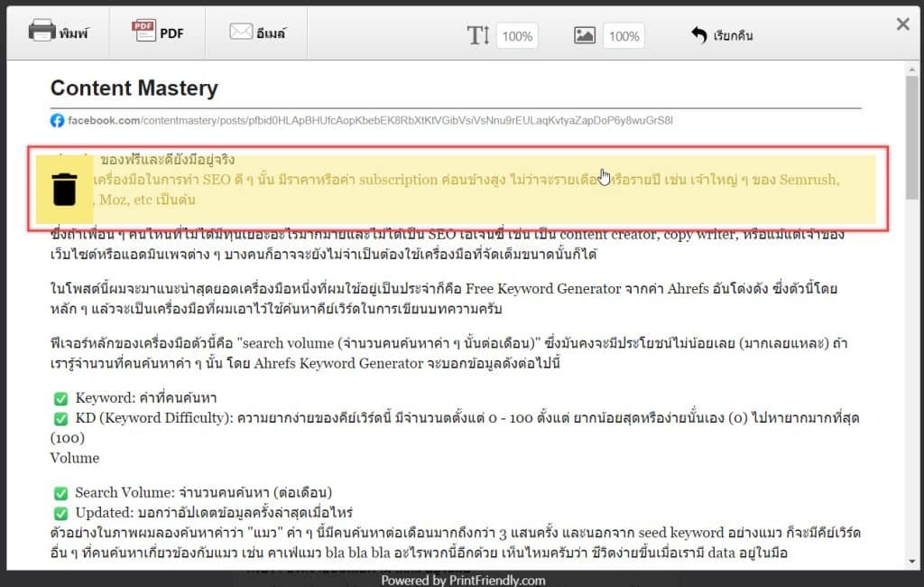The image size is (924, 587).
Task: Click the Content Mastery heading
Action: coord(134,89)
